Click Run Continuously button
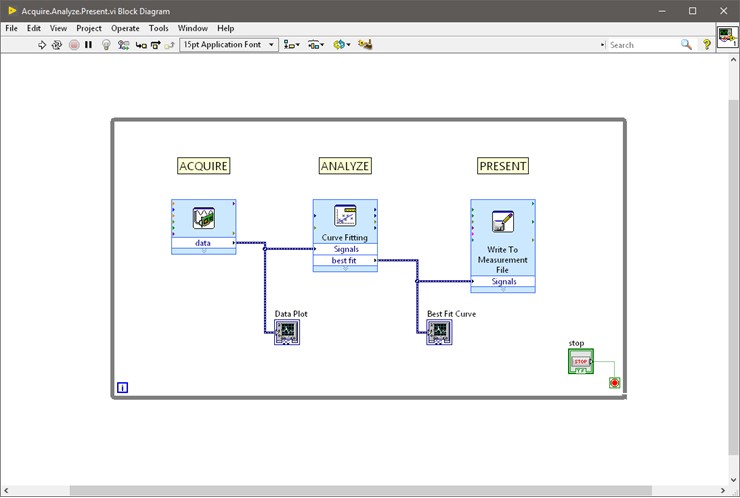Viewport: 740px width, 498px height. click(57, 45)
